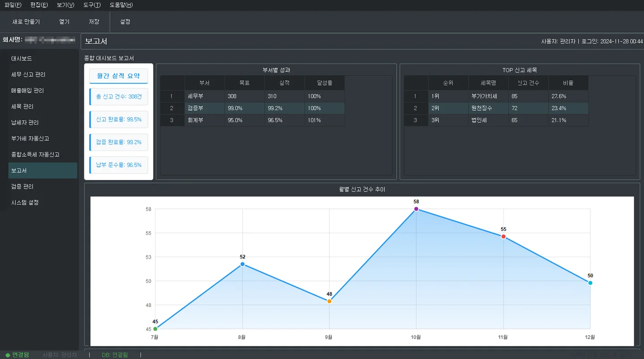Select 세무 신고 관리 in sidebar
The width and height of the screenshot is (644, 359).
28,74
